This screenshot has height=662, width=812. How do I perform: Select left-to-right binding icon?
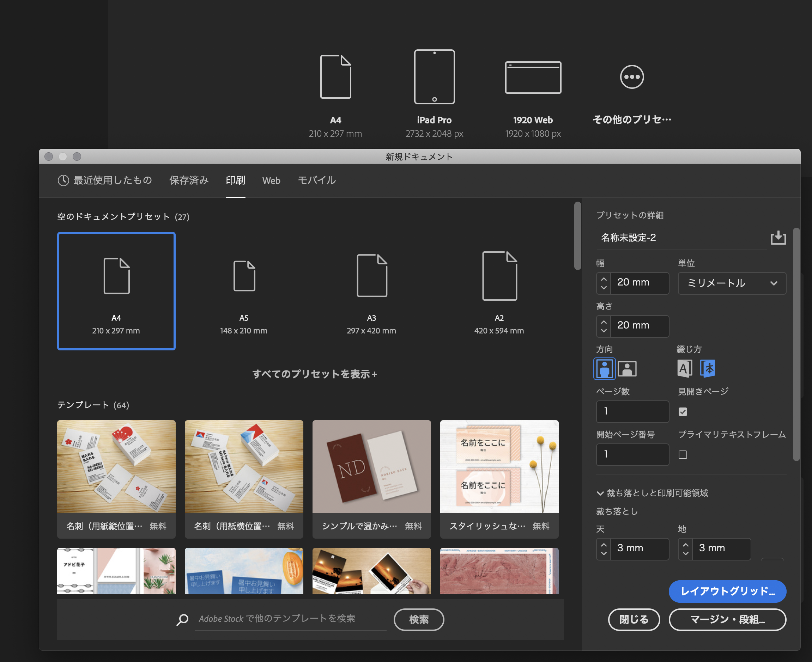click(x=685, y=368)
